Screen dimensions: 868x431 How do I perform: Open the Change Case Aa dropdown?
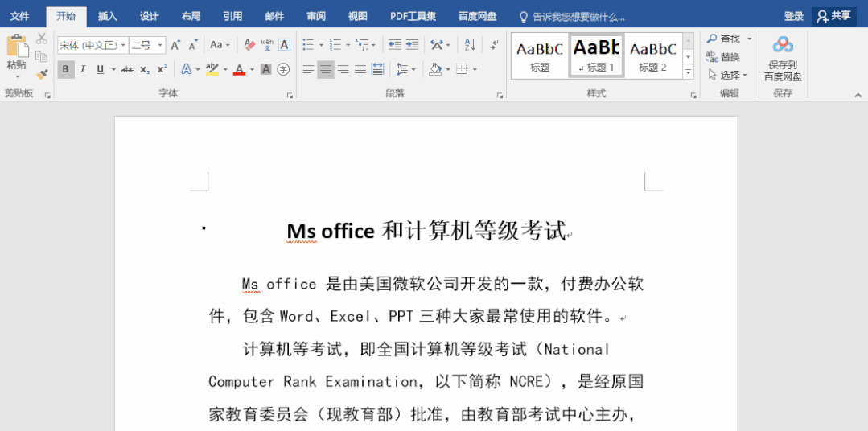220,45
